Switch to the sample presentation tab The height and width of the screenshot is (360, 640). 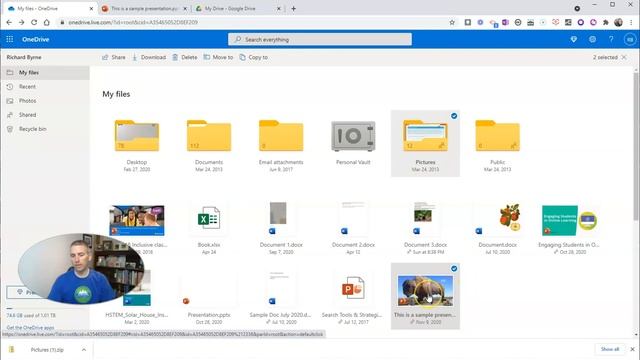tap(144, 9)
